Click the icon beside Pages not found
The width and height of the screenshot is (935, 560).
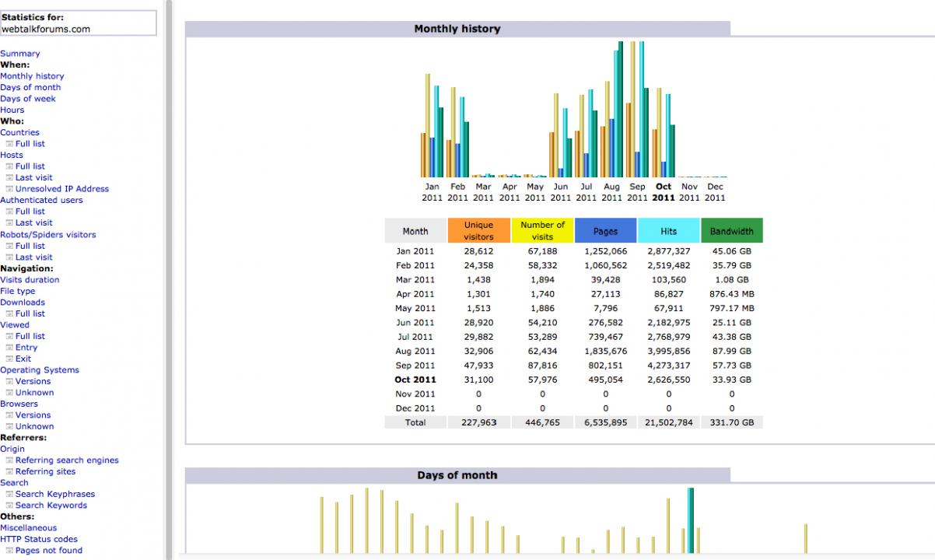pos(9,551)
